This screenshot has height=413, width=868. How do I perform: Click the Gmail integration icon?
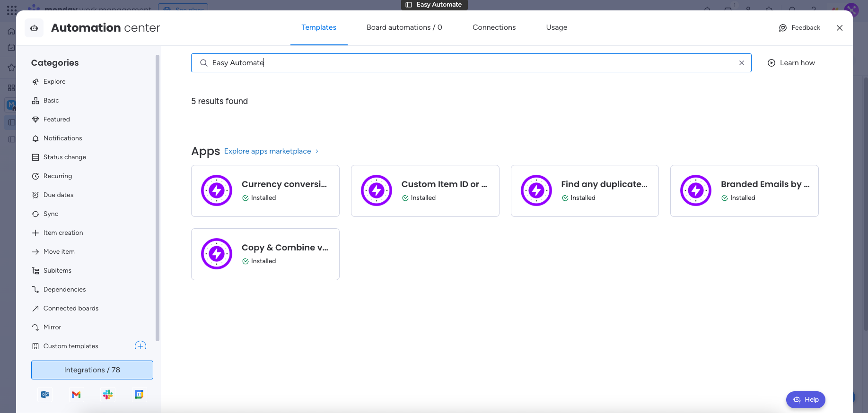tap(76, 395)
